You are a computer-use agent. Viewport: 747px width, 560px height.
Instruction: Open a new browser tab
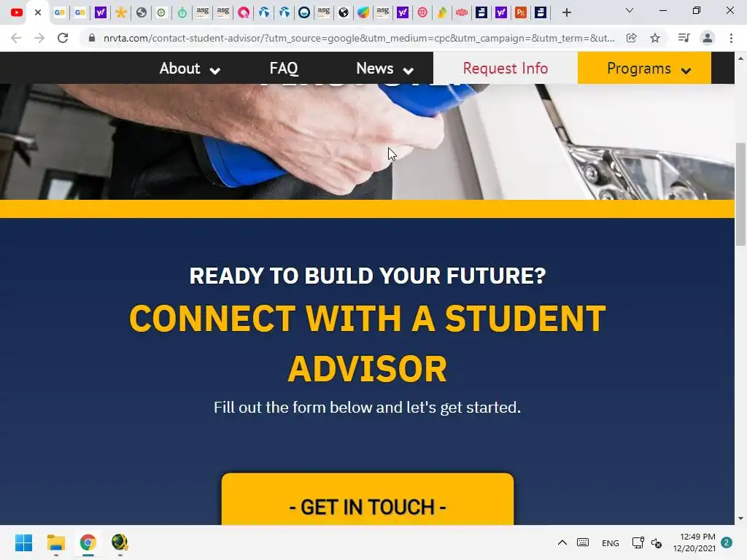click(566, 12)
